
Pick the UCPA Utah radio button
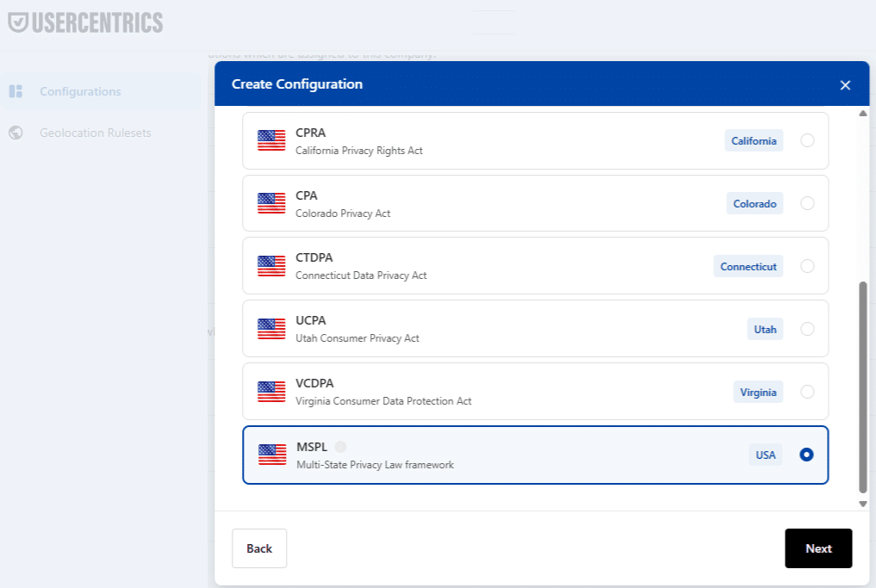click(807, 329)
